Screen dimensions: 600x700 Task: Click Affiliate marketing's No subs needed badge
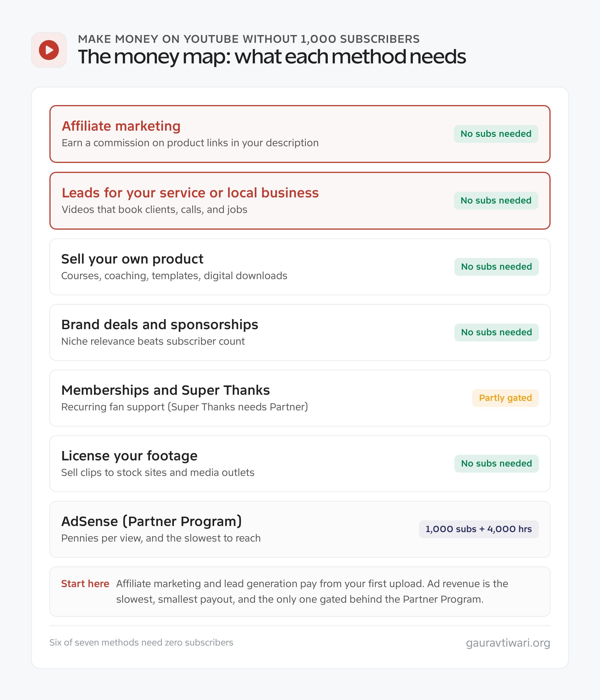(x=496, y=134)
